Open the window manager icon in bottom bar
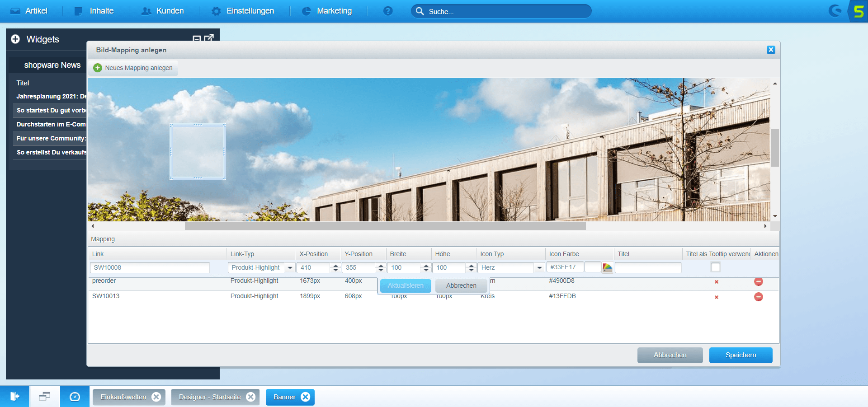Screen dimensions: 868x407 44,397
